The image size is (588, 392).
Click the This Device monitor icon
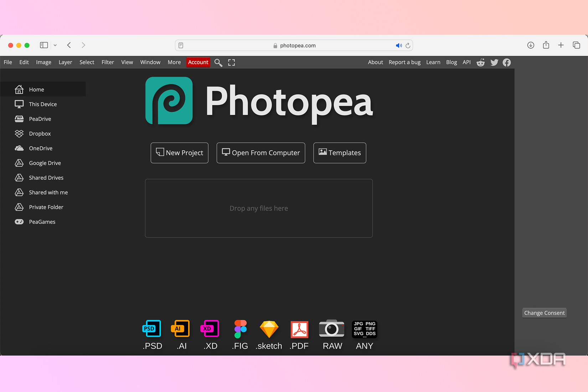(19, 104)
